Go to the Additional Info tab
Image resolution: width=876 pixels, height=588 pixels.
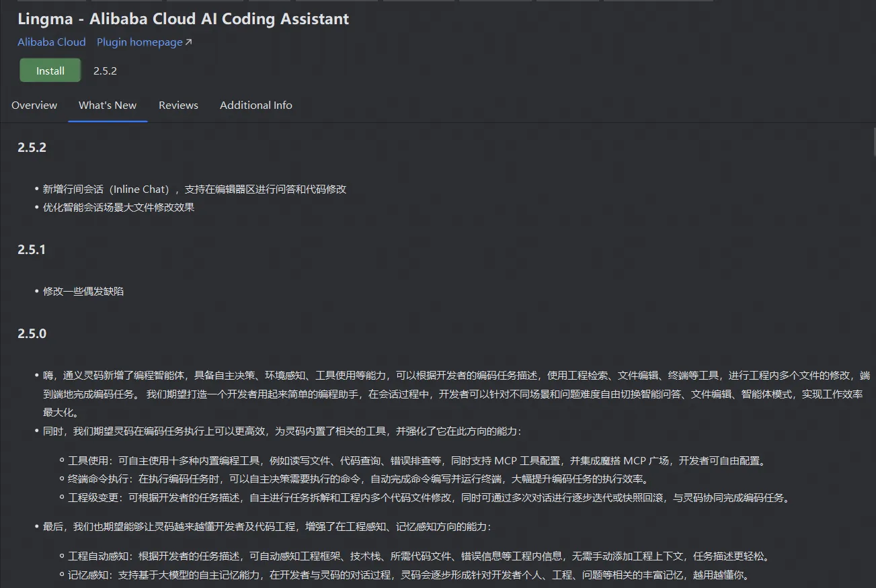(x=256, y=106)
